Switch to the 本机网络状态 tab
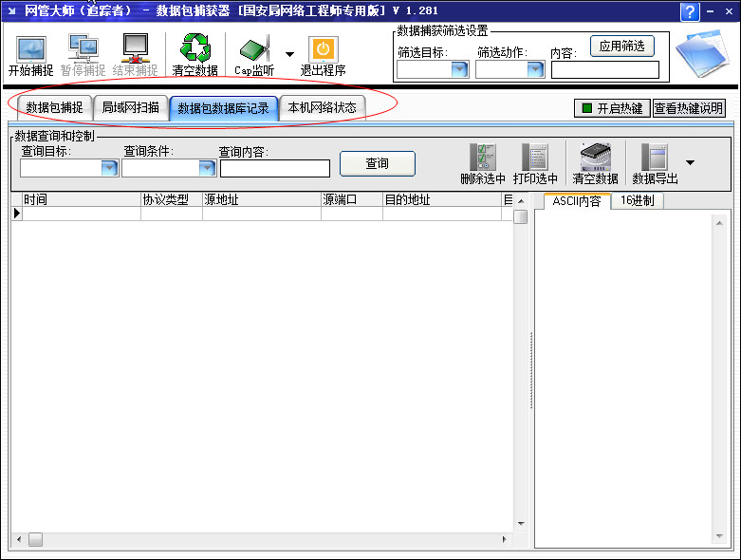The image size is (741, 560). click(x=322, y=108)
